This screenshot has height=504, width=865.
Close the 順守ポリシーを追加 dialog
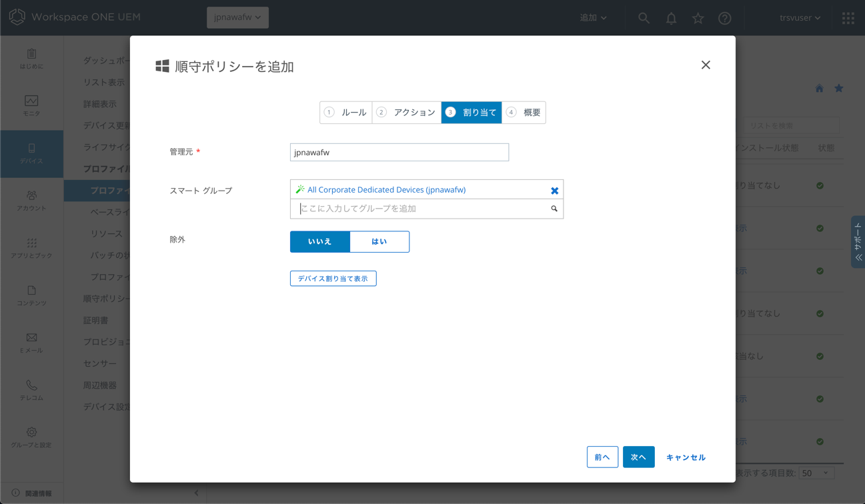point(706,65)
